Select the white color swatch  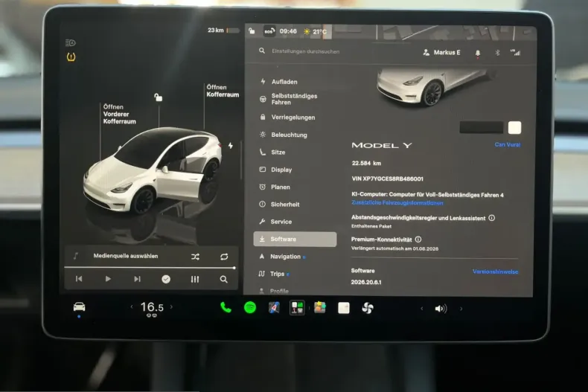[x=514, y=127]
